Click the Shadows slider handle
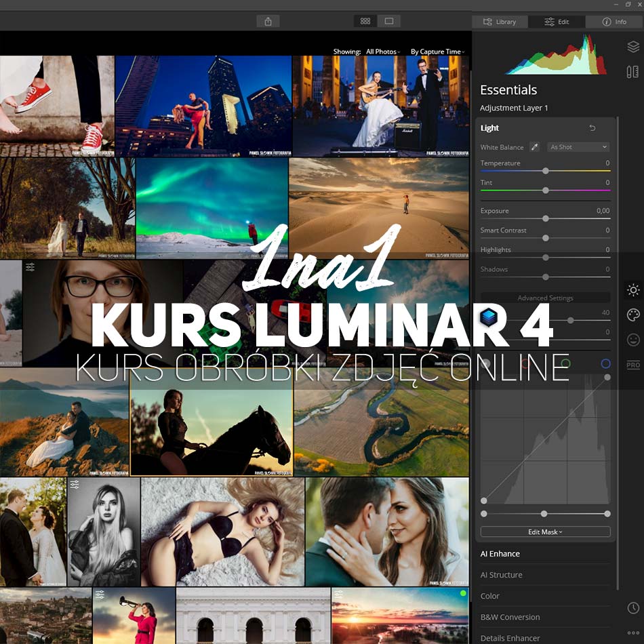The image size is (644, 644). (546, 277)
